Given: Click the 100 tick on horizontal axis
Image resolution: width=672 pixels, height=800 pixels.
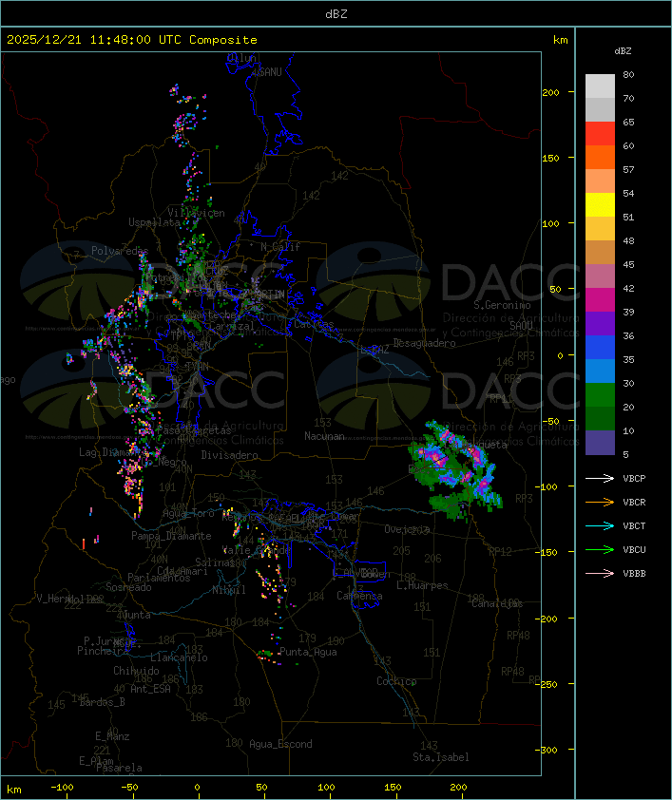Looking at the screenshot, I should [326, 788].
